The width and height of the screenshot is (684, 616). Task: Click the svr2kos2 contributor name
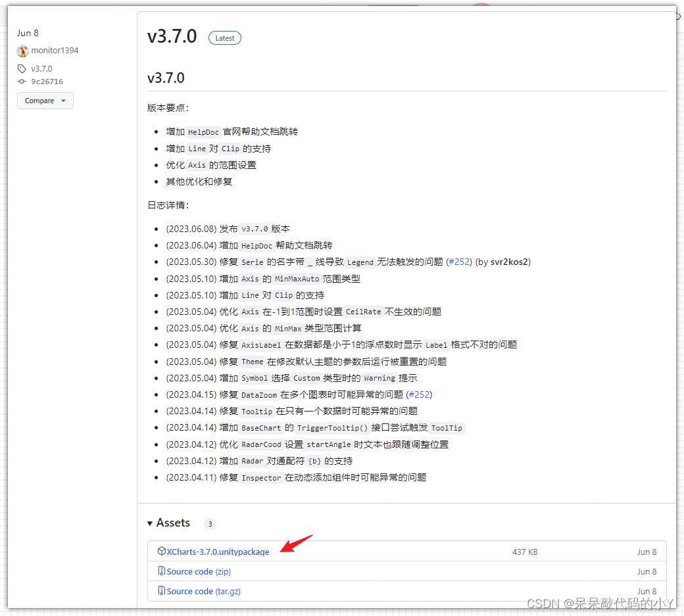(509, 262)
